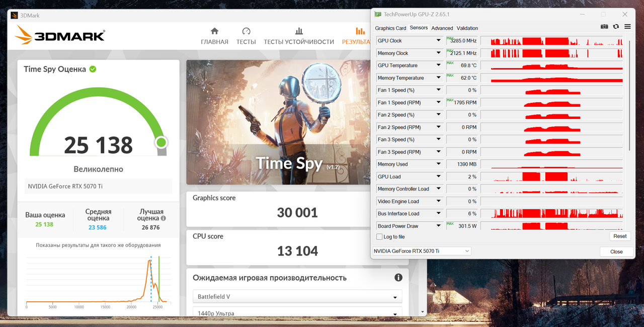The image size is (644, 327).
Task: Open the Battlefield V game dropdown
Action: [x=297, y=297]
